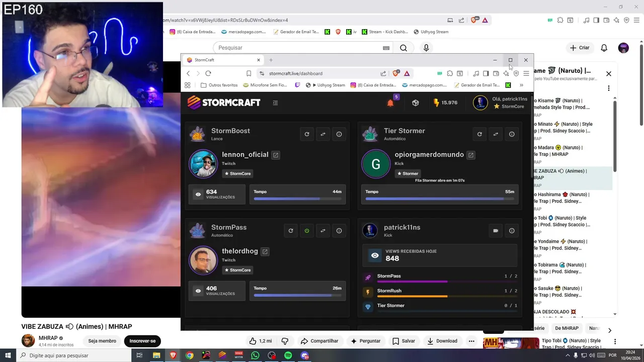The width and height of the screenshot is (644, 362).
Task: Refresh the StormPass card
Action: tap(291, 231)
